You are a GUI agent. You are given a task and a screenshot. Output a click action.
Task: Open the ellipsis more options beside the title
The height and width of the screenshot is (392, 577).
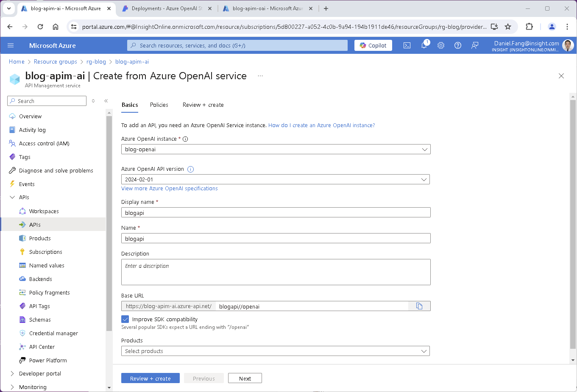(x=260, y=76)
